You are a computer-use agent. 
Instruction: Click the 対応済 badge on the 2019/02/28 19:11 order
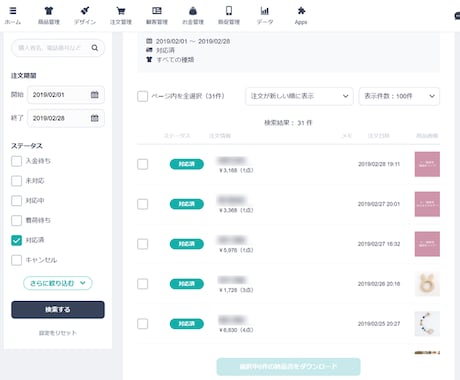pos(187,164)
